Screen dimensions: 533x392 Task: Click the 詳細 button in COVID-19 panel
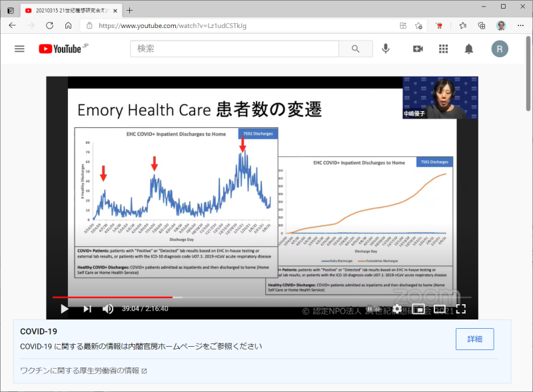point(475,339)
